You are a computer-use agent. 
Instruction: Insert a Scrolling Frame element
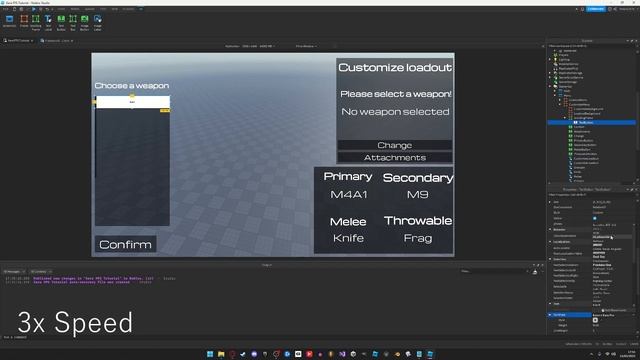(36, 22)
